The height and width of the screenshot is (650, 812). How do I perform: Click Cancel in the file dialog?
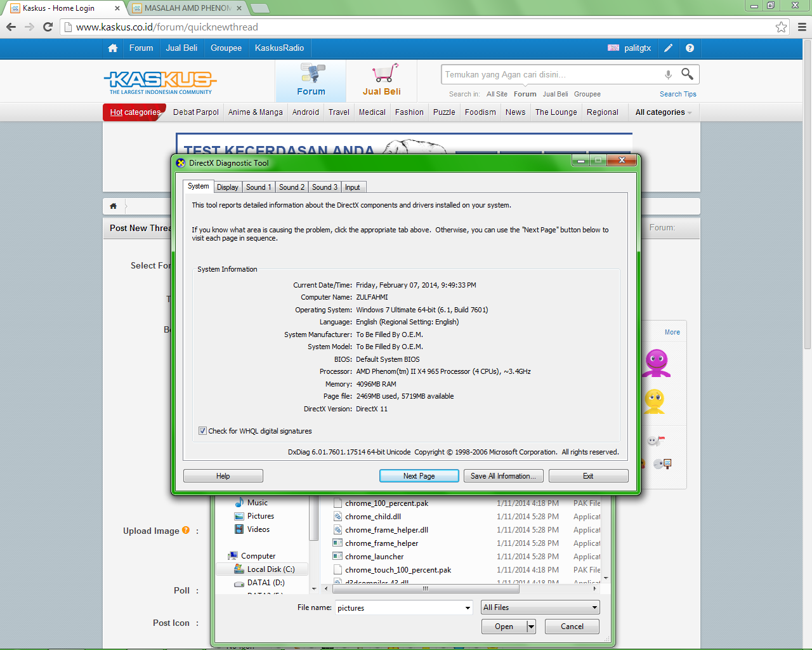(572, 627)
